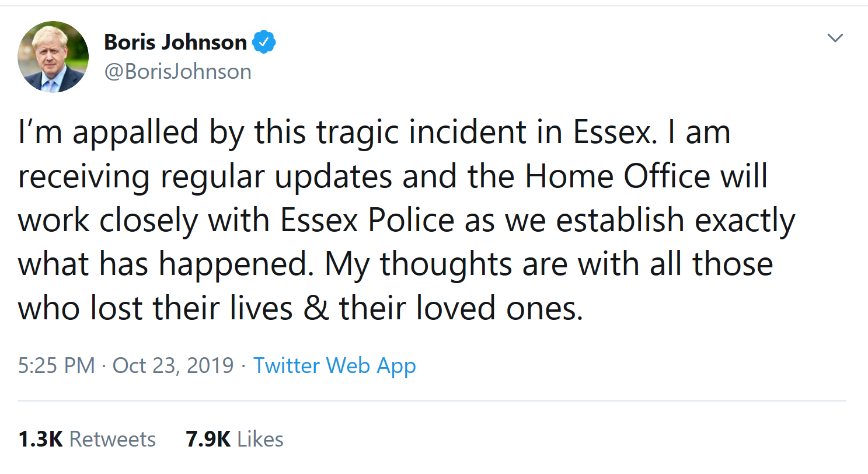This screenshot has width=868, height=474.
Task: Open the tweet options chevron menu
Action: point(835,39)
